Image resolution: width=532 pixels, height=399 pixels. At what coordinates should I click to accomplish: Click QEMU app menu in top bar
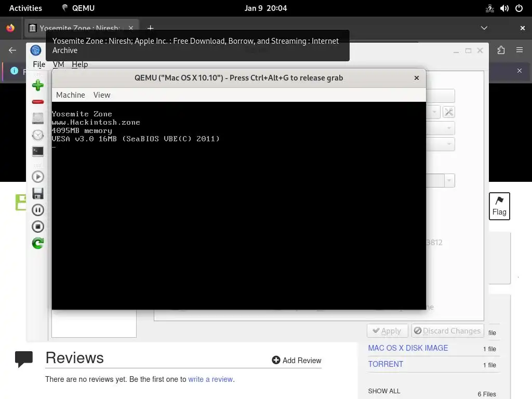(78, 8)
